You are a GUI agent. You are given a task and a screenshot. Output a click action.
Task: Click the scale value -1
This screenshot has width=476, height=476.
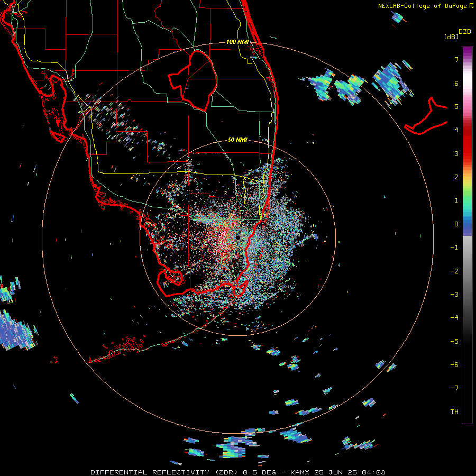(x=454, y=248)
